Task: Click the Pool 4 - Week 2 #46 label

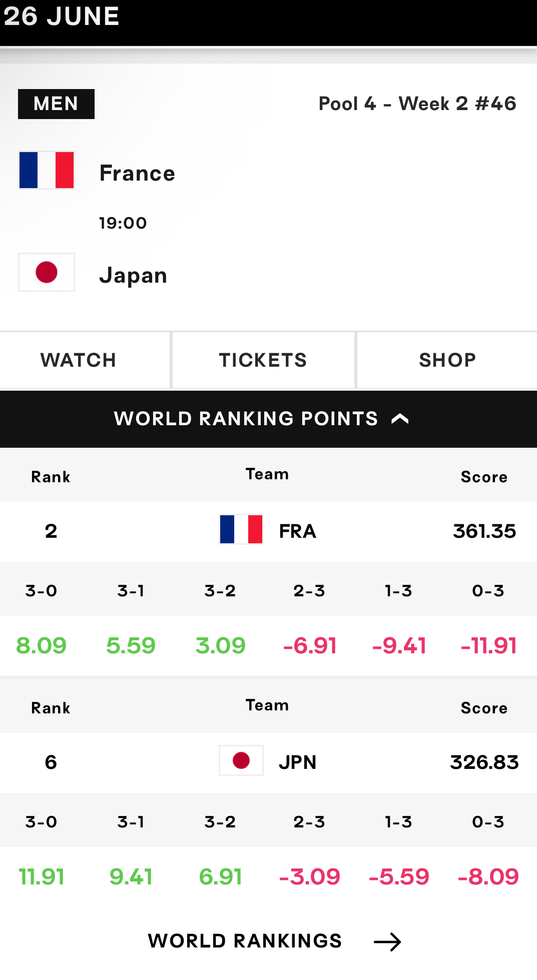Action: pos(417,104)
